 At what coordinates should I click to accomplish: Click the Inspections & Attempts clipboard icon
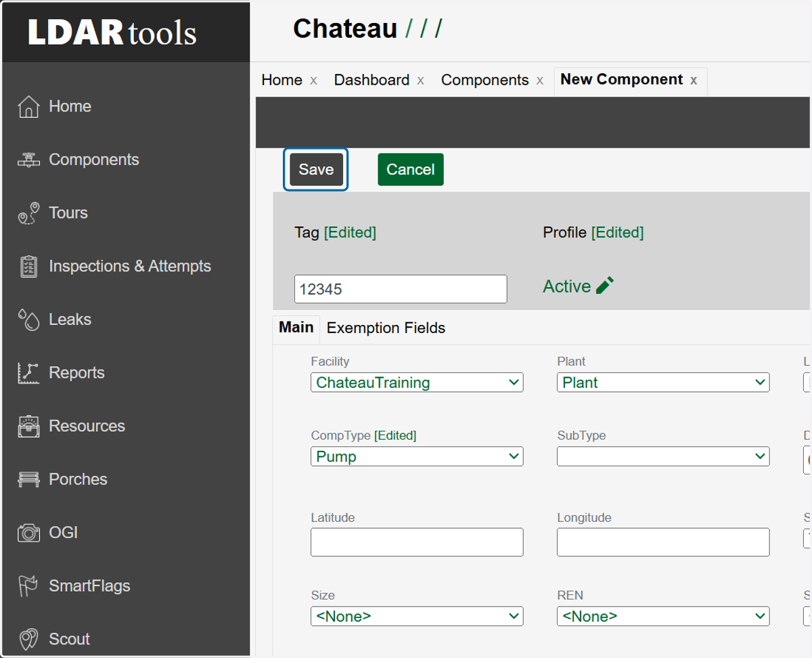pyautogui.click(x=28, y=267)
